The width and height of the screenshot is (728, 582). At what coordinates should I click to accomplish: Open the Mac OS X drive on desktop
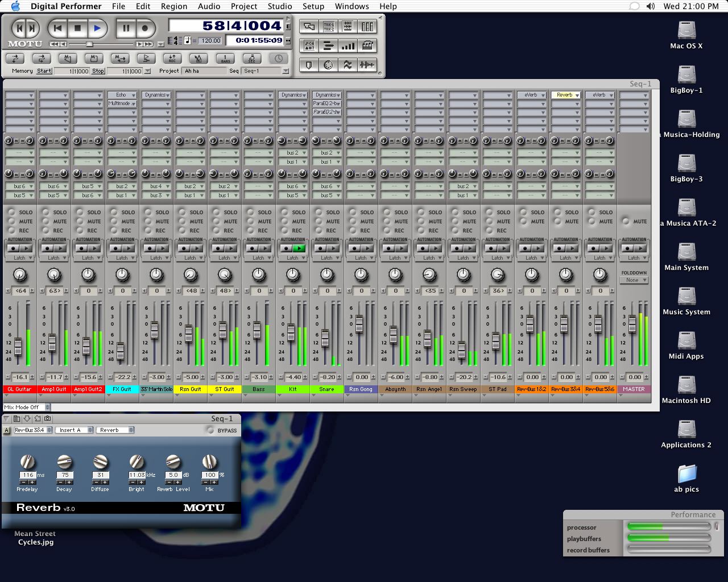point(686,35)
